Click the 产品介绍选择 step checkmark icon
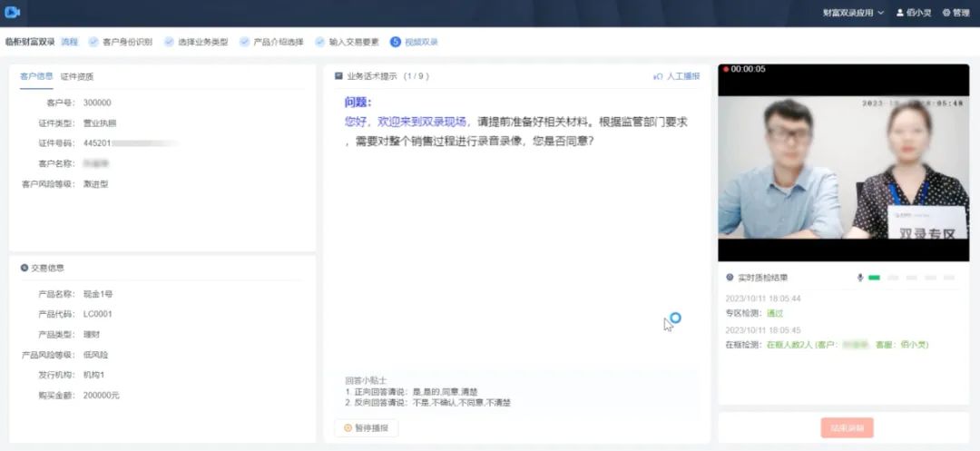Image resolution: width=980 pixels, height=451 pixels. [244, 42]
